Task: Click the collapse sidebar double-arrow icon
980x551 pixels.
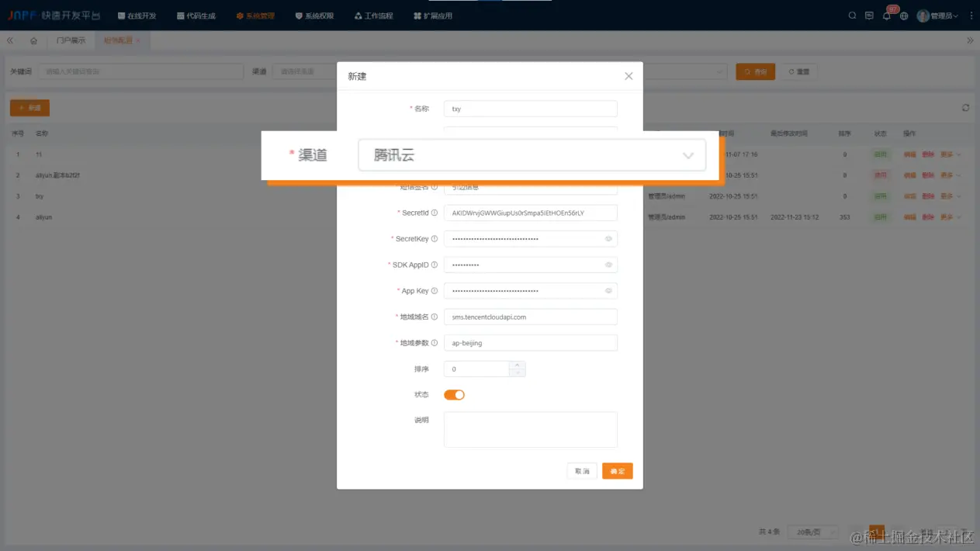Action: pyautogui.click(x=10, y=40)
